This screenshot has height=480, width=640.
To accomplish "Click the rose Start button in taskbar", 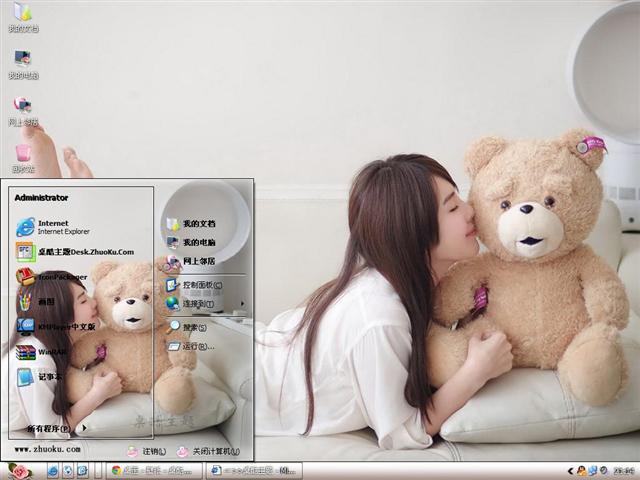I will (x=18, y=470).
